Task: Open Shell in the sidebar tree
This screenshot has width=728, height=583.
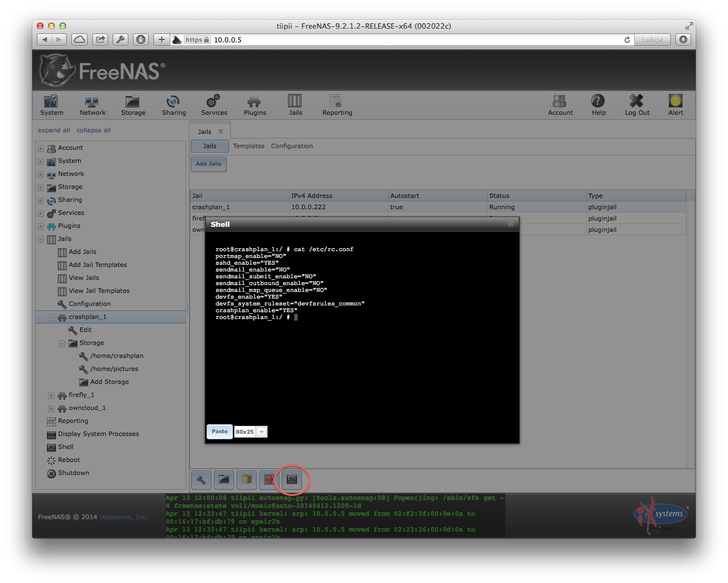Action: coord(66,447)
